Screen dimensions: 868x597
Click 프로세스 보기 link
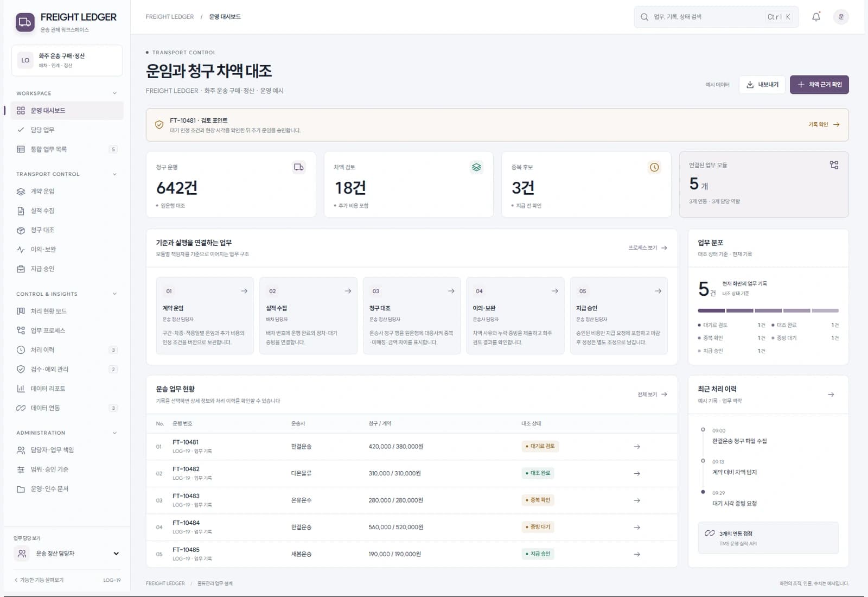pos(648,248)
